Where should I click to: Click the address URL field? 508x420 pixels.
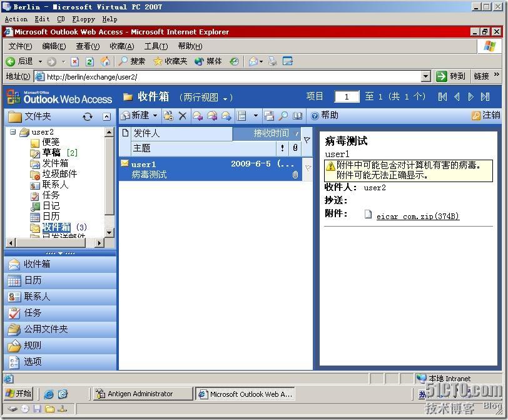[x=226, y=77]
